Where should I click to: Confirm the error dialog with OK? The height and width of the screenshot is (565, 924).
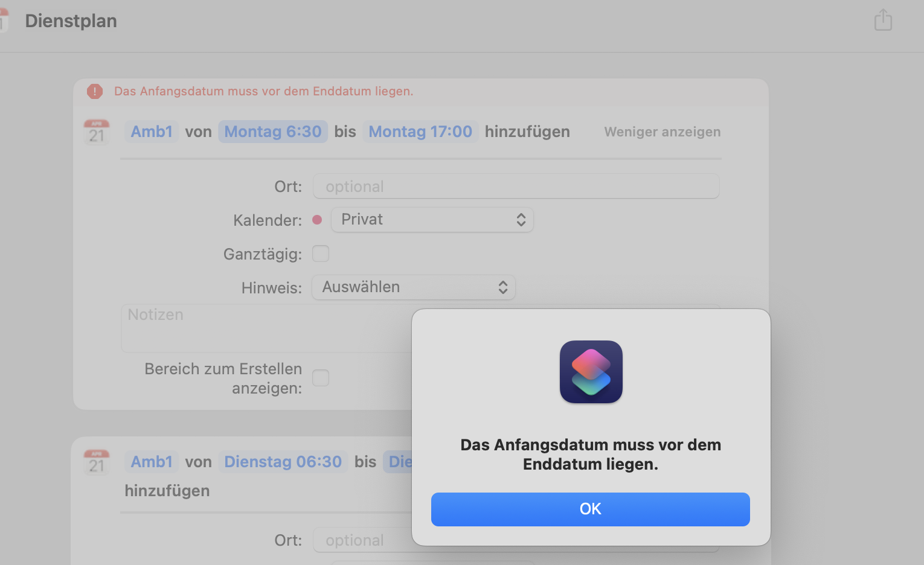pyautogui.click(x=590, y=509)
